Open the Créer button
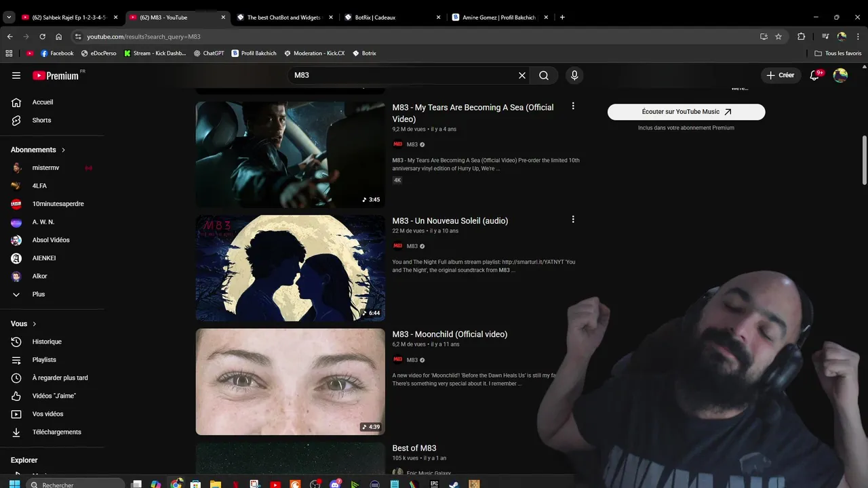This screenshot has height=488, width=868. coord(781,75)
